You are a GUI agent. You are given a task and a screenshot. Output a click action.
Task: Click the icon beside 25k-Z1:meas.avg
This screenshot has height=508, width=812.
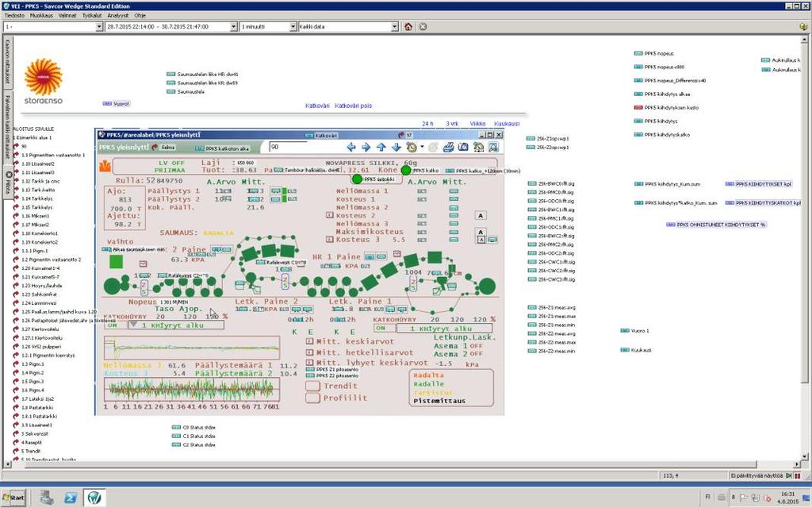click(x=532, y=308)
